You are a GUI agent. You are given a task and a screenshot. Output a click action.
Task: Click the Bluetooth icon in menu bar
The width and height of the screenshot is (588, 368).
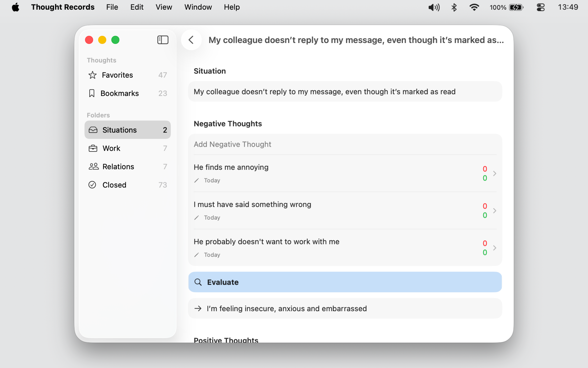coord(454,7)
